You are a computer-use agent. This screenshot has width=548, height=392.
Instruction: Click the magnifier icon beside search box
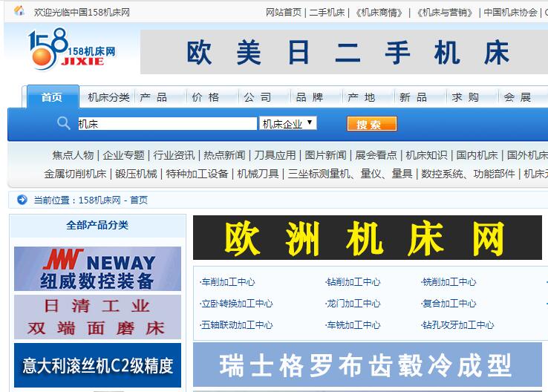64,123
